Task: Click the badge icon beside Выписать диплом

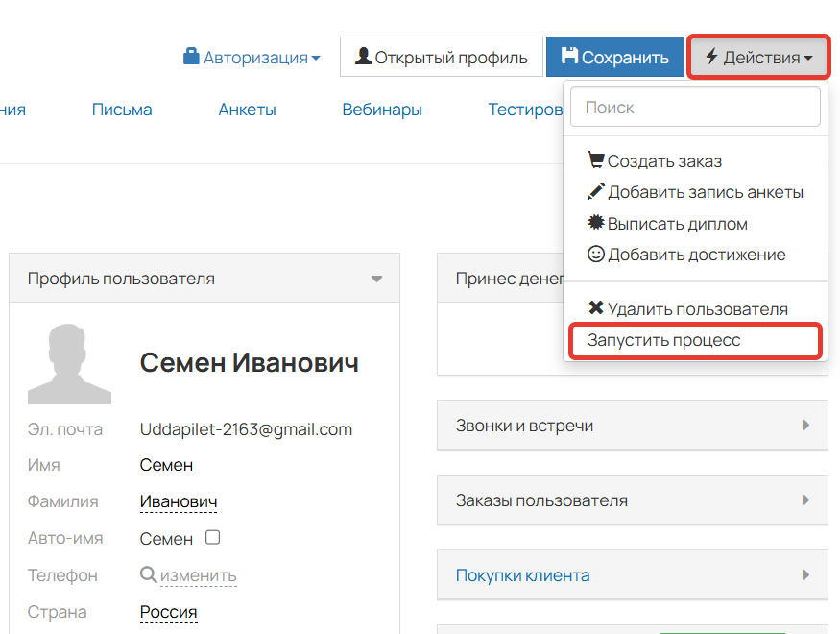Action: (x=597, y=223)
